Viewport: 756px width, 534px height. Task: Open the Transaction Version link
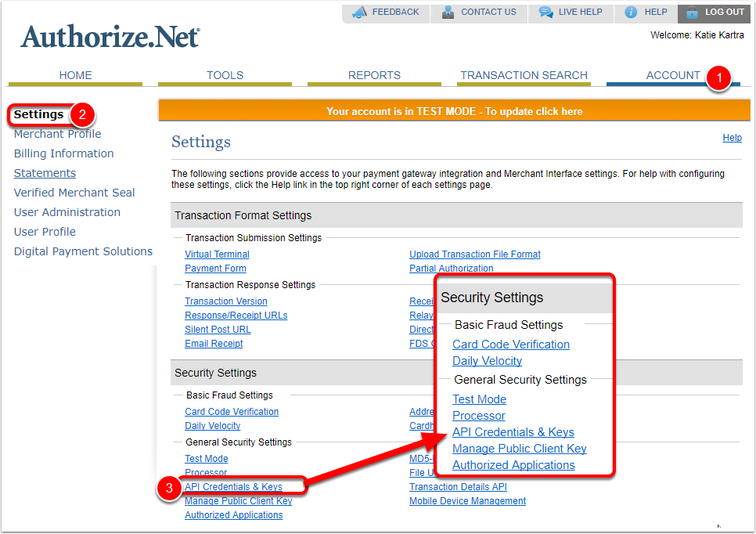pos(226,301)
